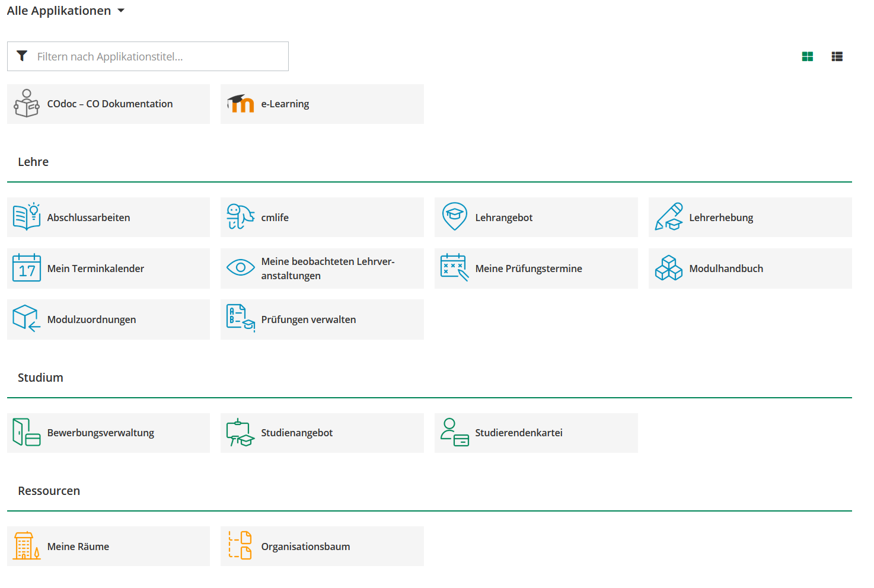Click the e-Learning Moodle icon
The image size is (874, 588).
coord(241,104)
